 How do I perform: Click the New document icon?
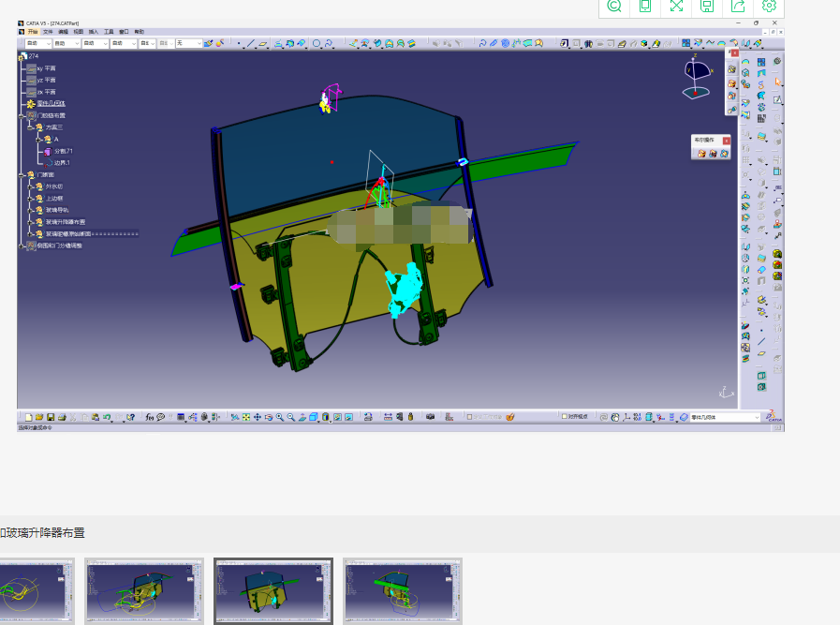pos(28,417)
